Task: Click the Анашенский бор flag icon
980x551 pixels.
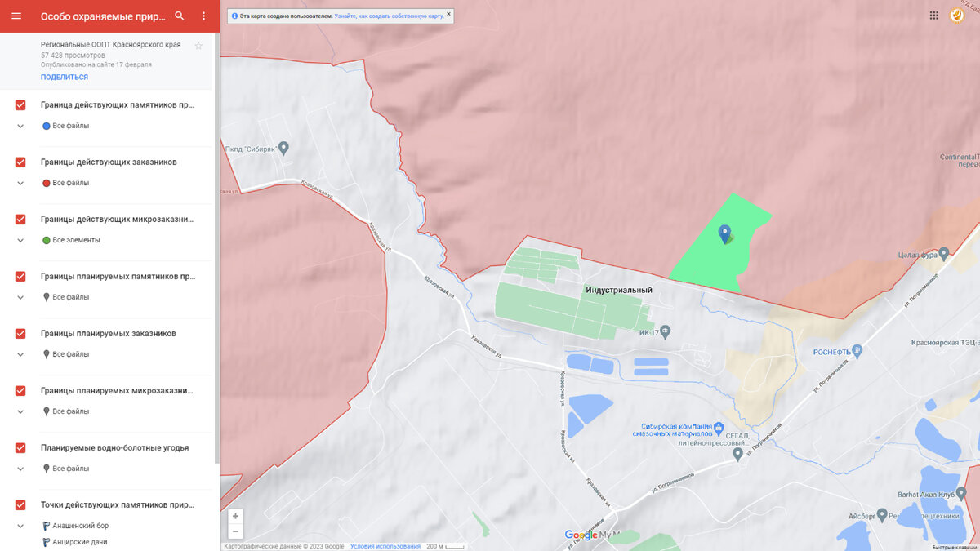Action: click(46, 526)
